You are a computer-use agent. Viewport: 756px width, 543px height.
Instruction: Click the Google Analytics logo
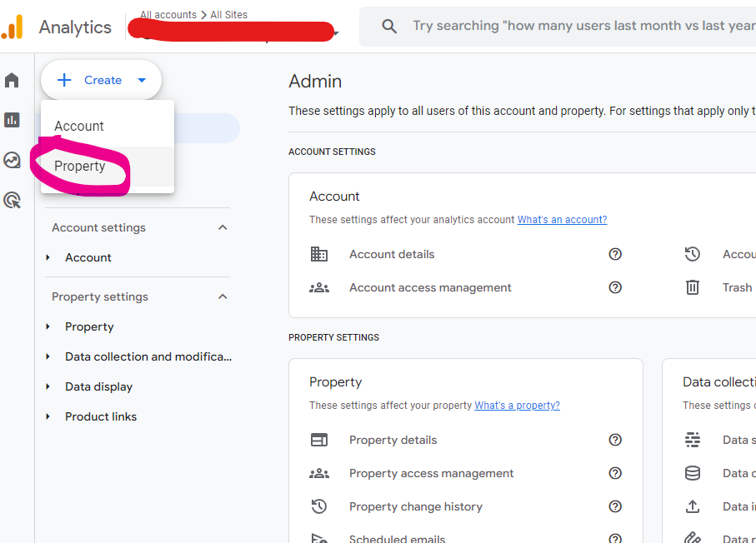13,27
